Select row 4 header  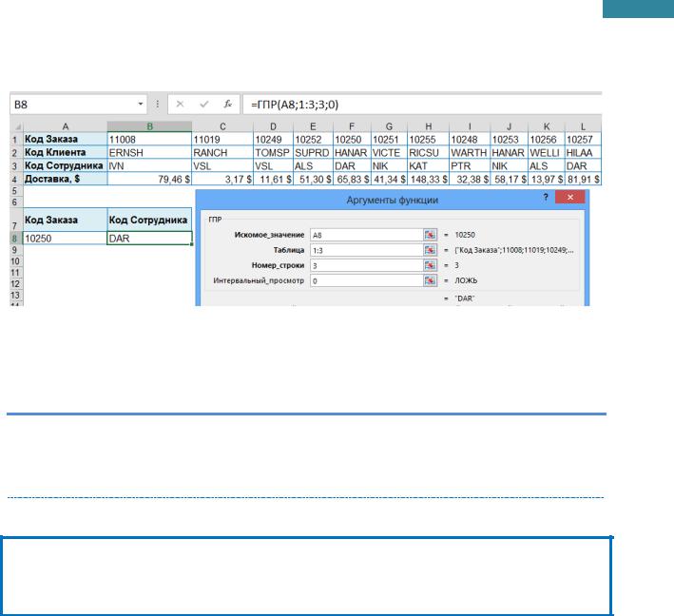pyautogui.click(x=16, y=176)
